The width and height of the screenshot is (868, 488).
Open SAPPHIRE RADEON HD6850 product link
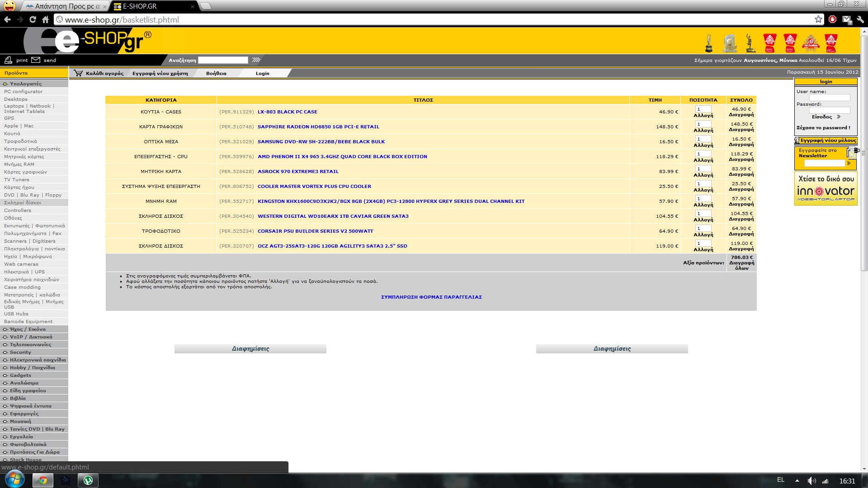(318, 127)
